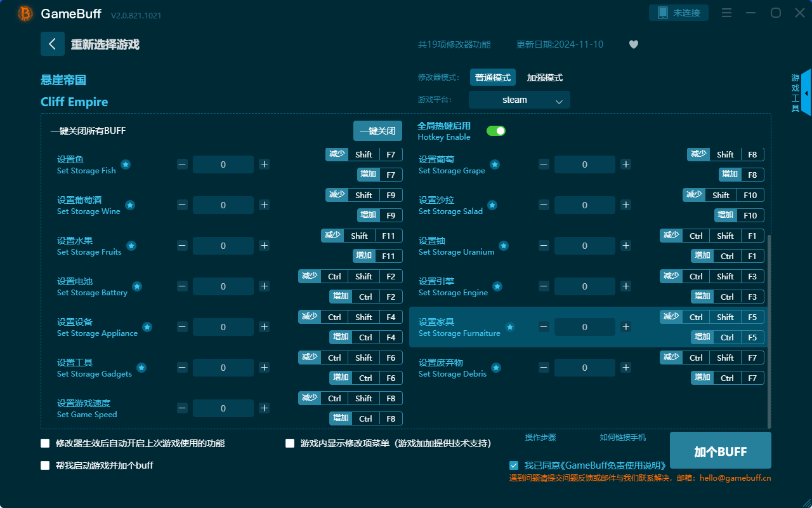Click the heart favorite icon near update date
This screenshot has width=812, height=508.
coord(633,44)
